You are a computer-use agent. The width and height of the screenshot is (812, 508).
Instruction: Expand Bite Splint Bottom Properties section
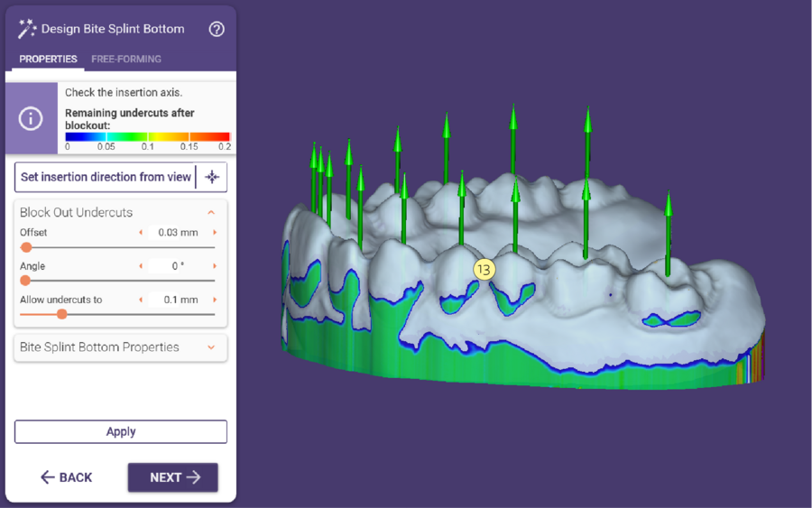click(x=211, y=347)
